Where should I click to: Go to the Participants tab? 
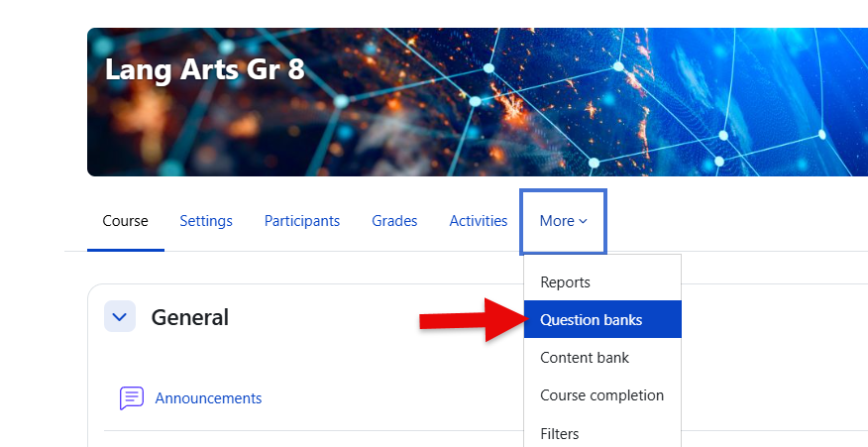301,221
